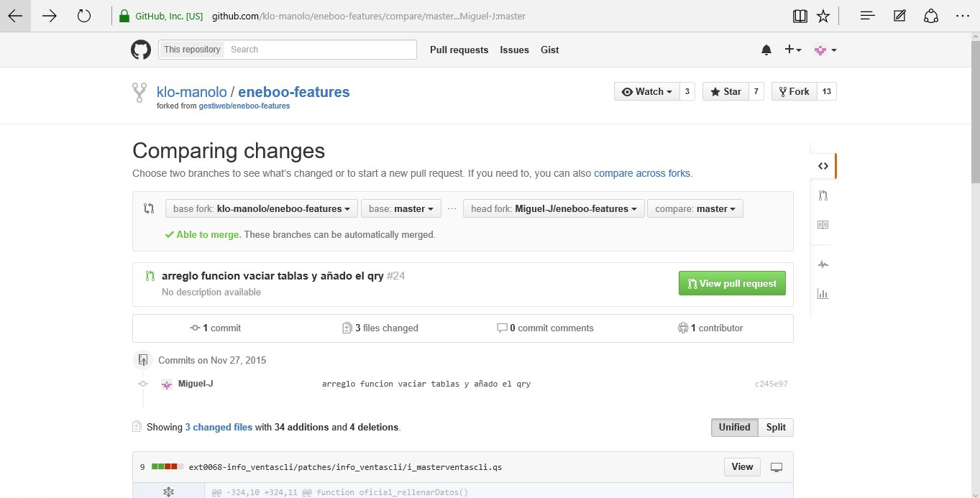Click the switch base and head icon
Image resolution: width=980 pixels, height=498 pixels.
click(149, 208)
